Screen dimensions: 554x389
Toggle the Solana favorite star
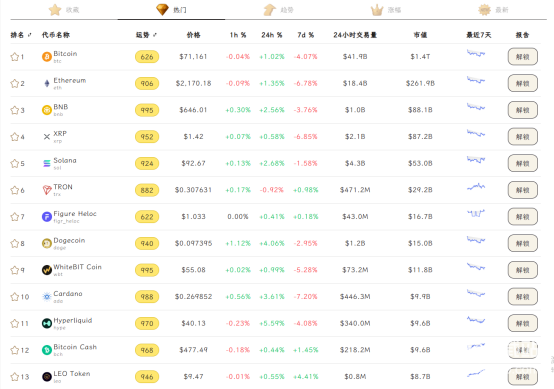[14, 164]
